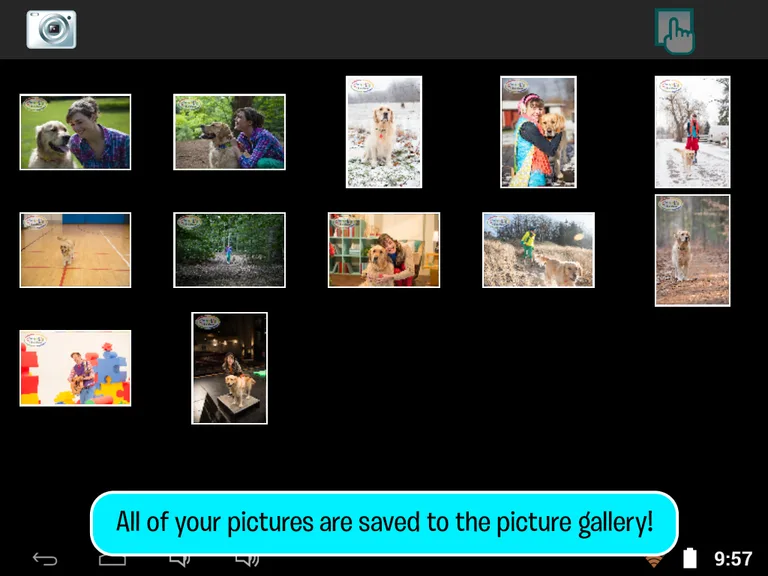Open photo of woman hugging dog by bookshelf
Viewport: 768px width, 576px height.
coord(384,250)
